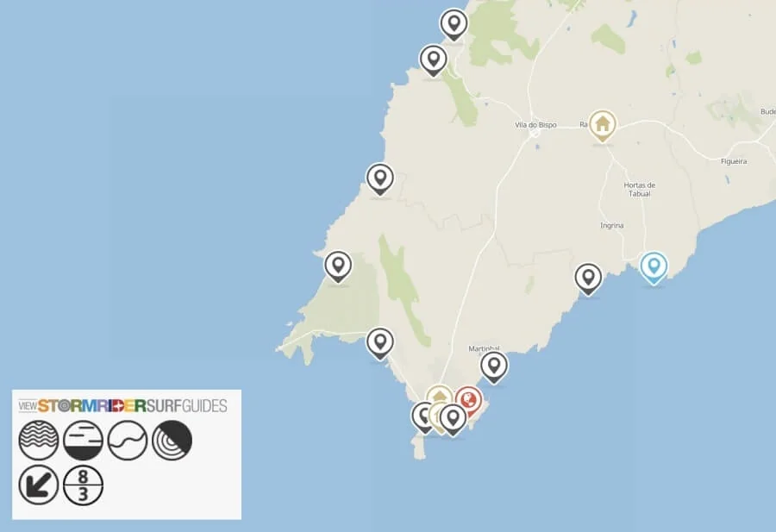Click the Hortas de Tabual map label

(640, 189)
